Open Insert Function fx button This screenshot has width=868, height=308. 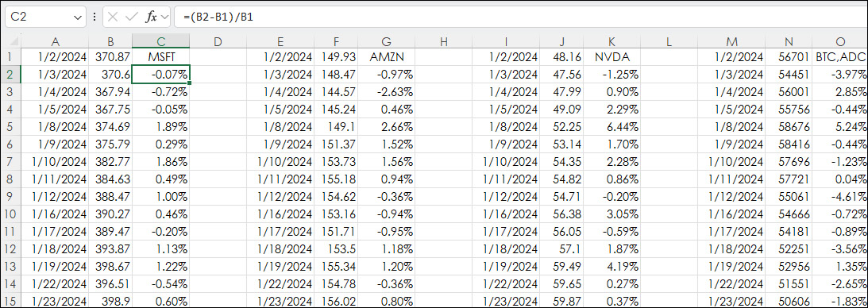151,17
